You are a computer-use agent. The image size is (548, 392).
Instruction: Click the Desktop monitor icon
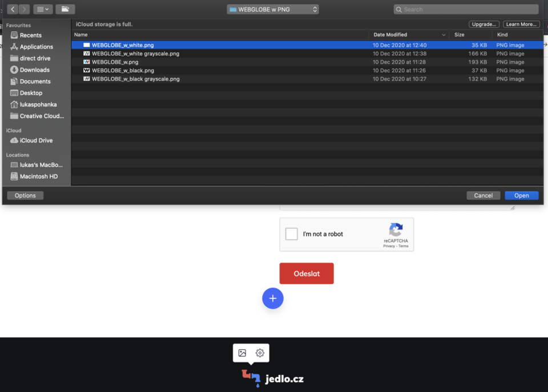coord(14,92)
